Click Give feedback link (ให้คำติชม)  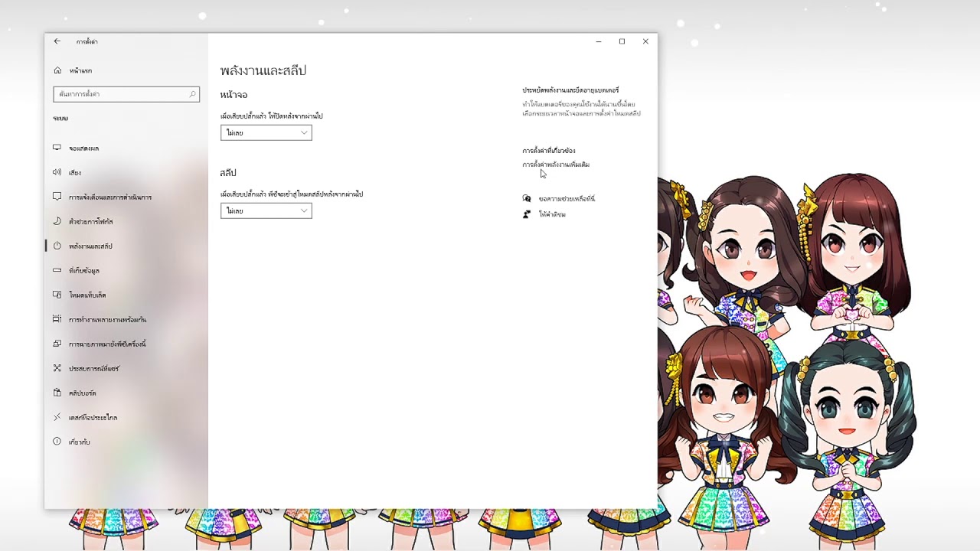pos(552,215)
